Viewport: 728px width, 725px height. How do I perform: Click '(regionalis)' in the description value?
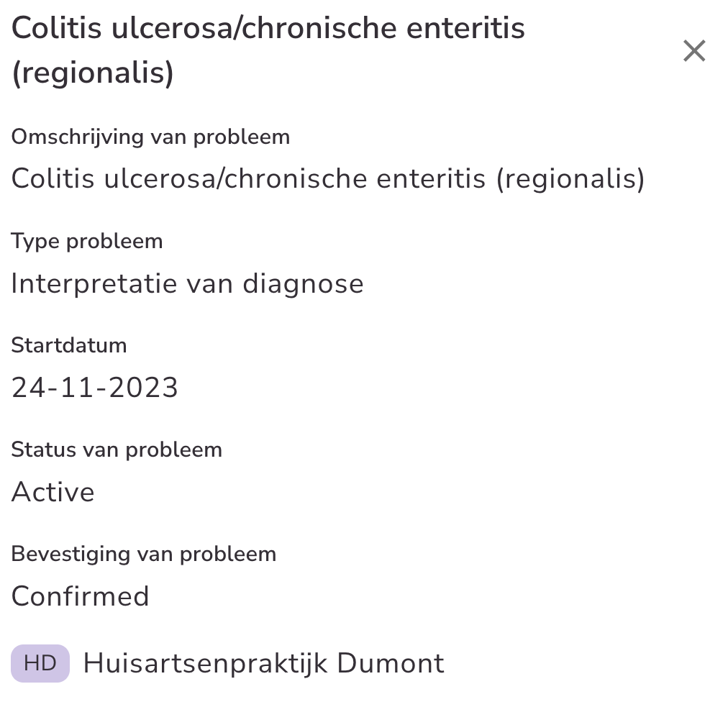[570, 178]
